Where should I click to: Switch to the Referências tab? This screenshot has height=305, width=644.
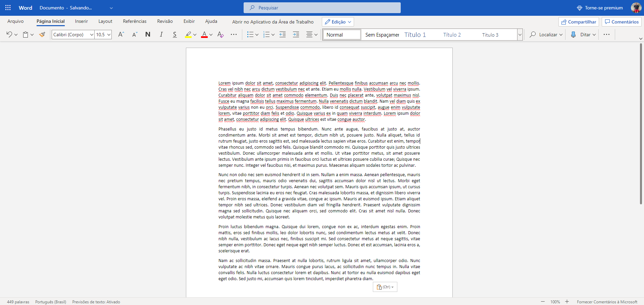pos(135,21)
